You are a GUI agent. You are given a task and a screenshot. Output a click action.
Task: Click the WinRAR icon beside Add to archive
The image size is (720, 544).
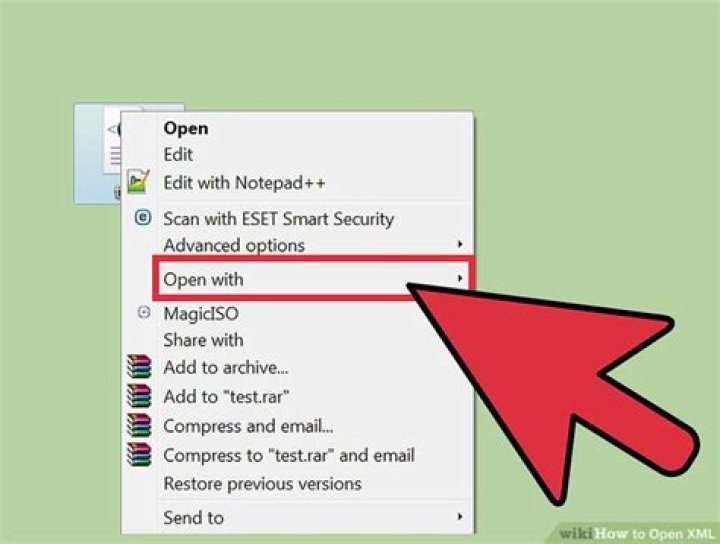click(139, 366)
